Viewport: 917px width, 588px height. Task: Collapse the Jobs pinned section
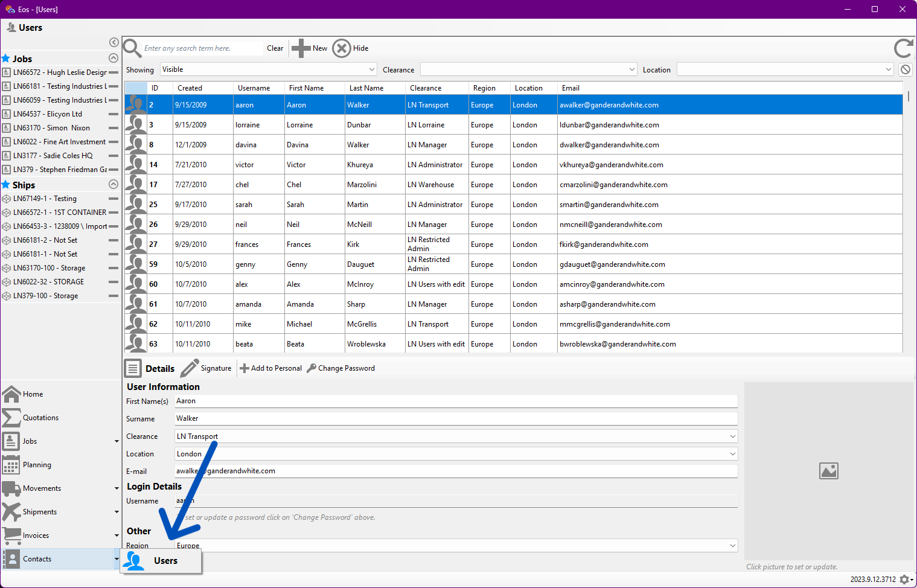[113, 59]
